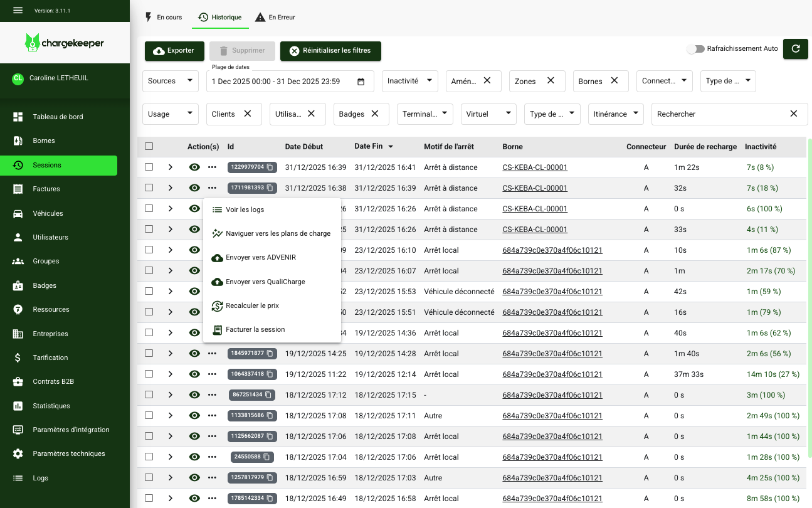Copy session ID 1229979704
The image size is (812, 508).
pyautogui.click(x=270, y=167)
